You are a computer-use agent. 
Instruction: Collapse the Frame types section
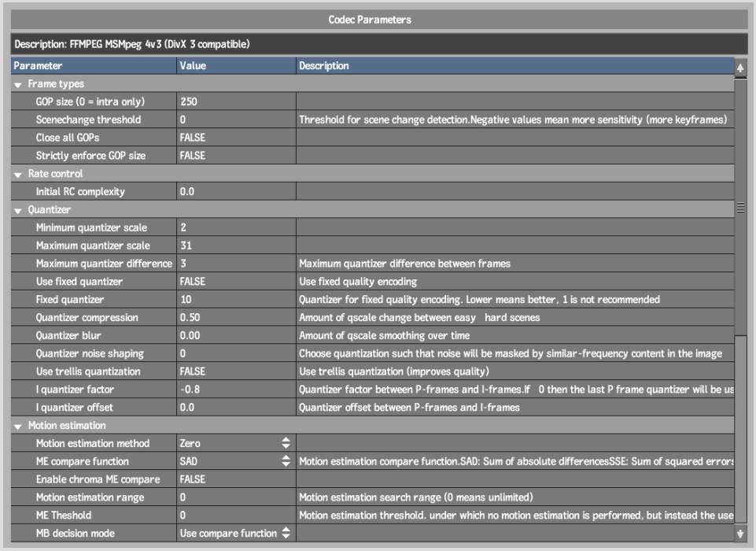(18, 84)
